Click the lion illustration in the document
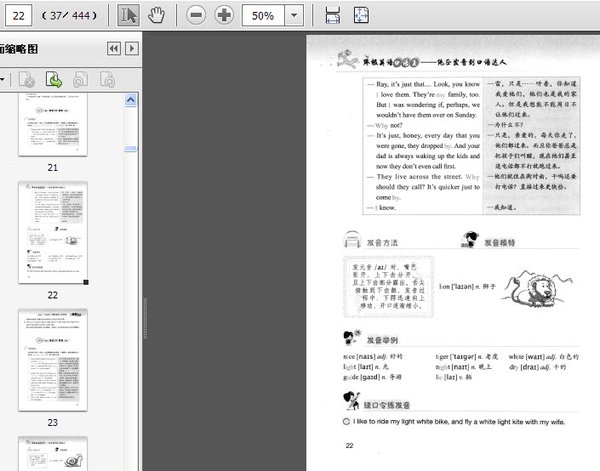 (536, 289)
